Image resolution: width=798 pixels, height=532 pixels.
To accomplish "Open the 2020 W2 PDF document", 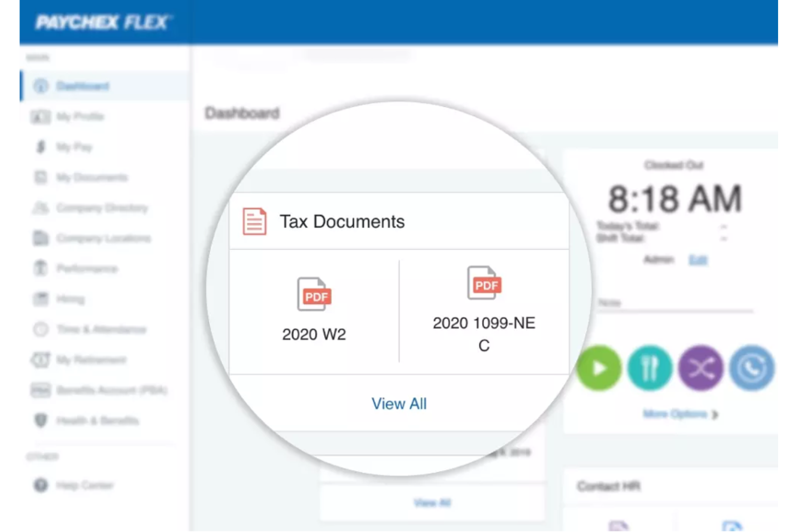I will tap(314, 295).
